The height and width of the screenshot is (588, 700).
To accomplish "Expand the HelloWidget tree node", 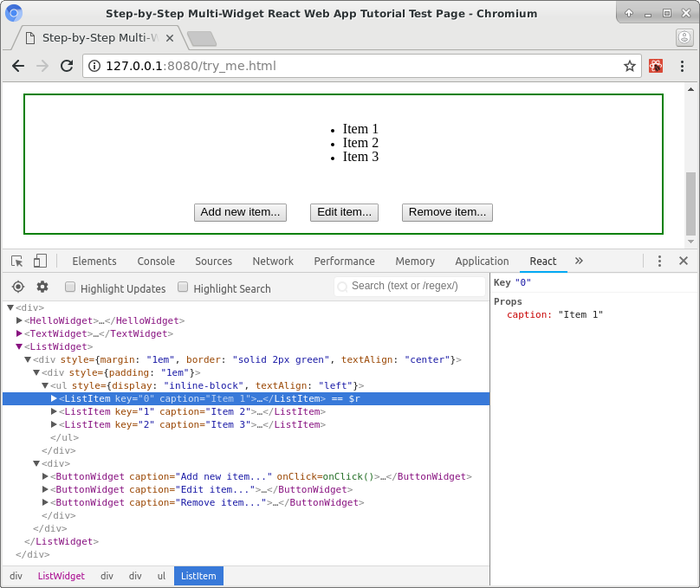I will point(19,320).
